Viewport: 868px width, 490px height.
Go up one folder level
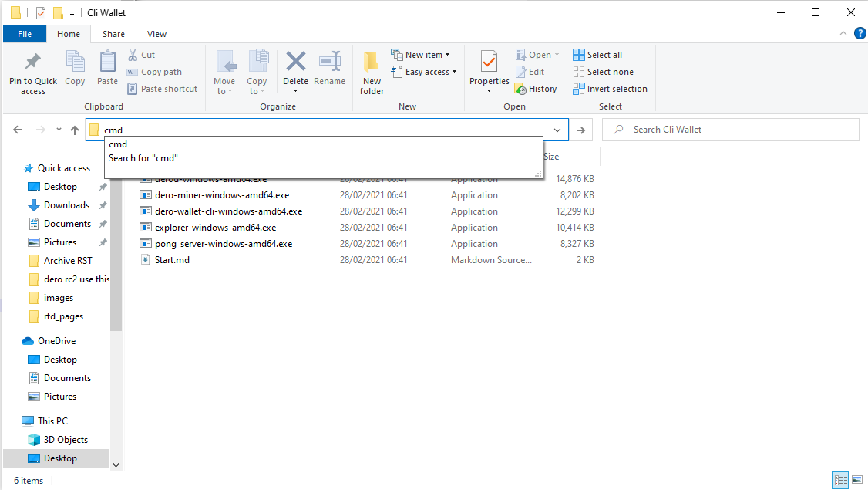click(75, 130)
